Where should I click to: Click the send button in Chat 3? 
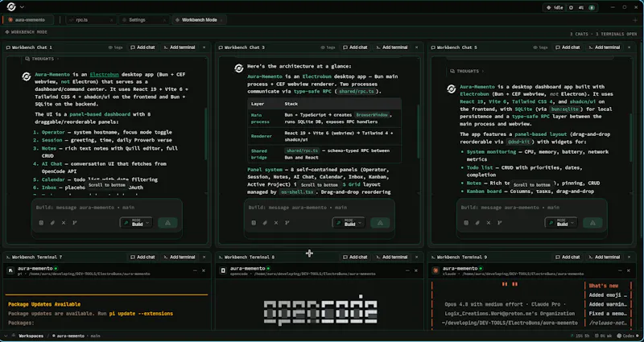[x=380, y=223]
